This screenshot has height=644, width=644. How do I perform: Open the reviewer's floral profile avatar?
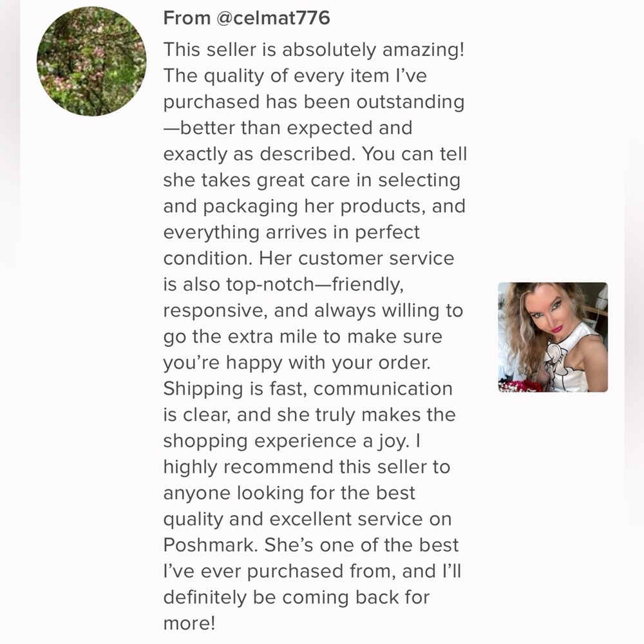(91, 61)
